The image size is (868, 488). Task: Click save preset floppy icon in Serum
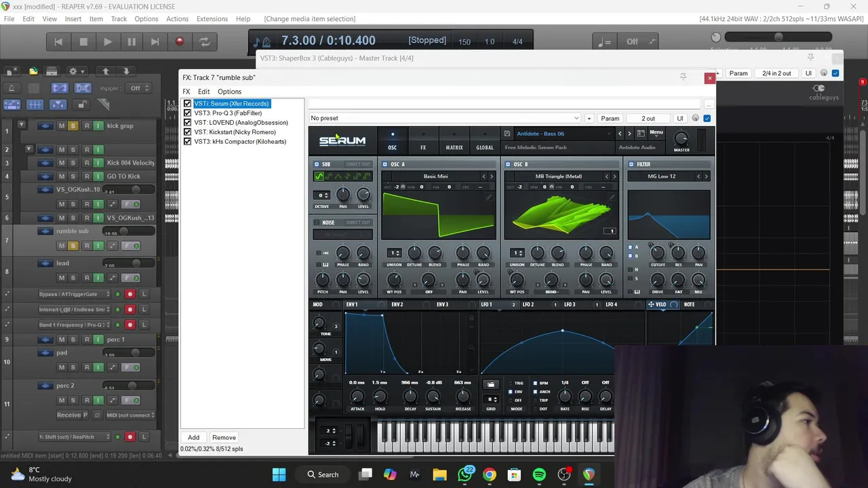pyautogui.click(x=507, y=134)
